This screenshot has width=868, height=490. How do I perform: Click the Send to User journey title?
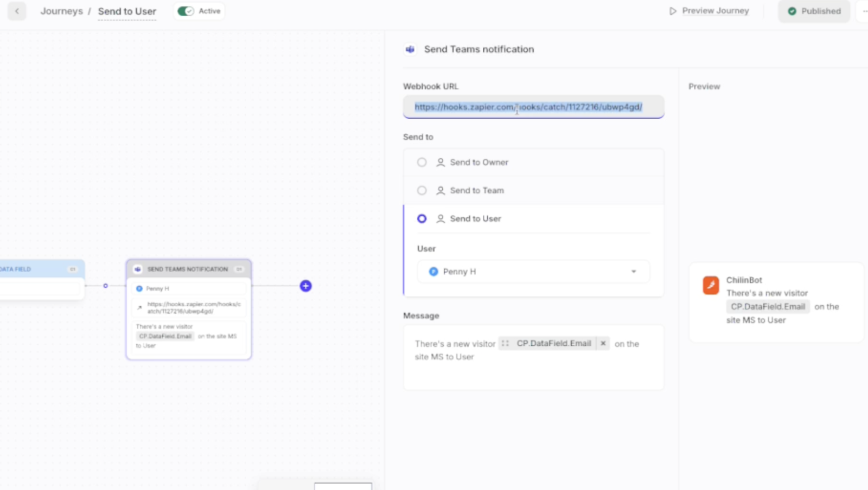click(x=127, y=11)
